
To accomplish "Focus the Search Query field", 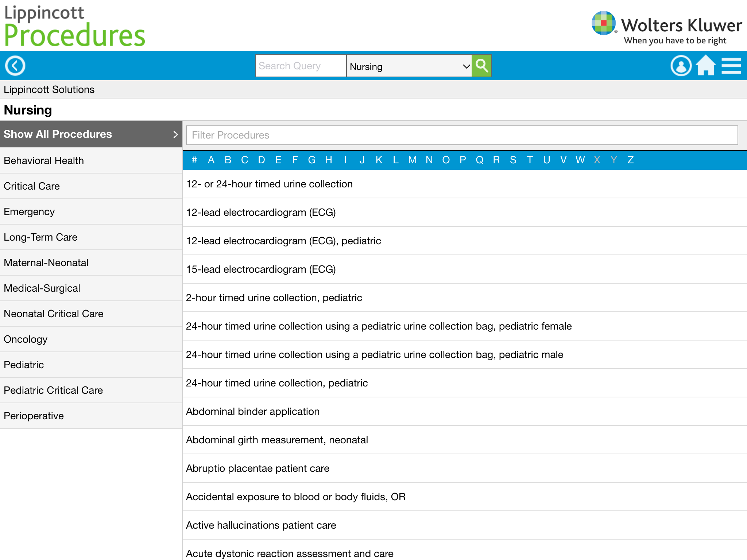I will pos(301,66).
